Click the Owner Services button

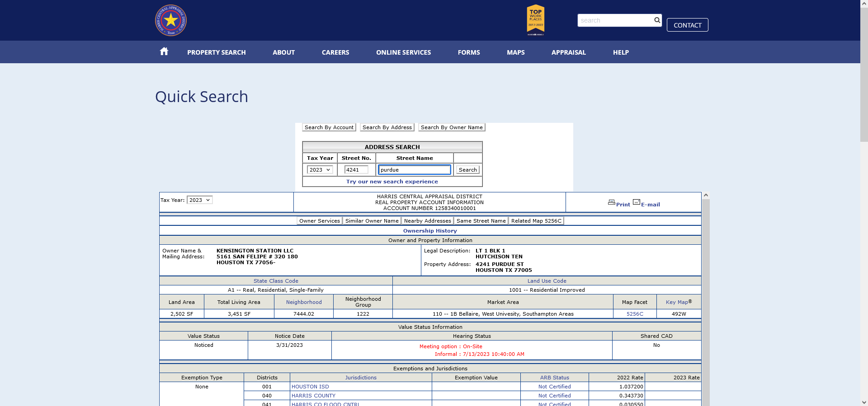[x=320, y=221]
